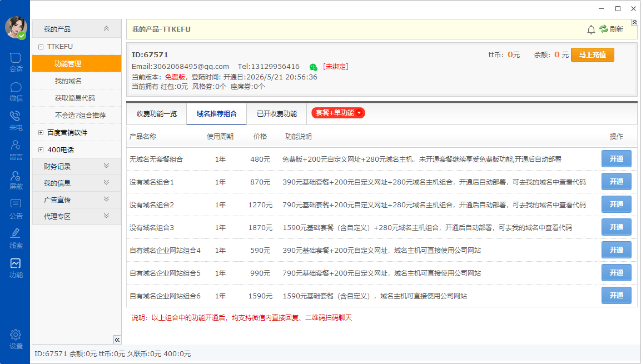Open the 公告 sidebar section
The height and width of the screenshot is (364, 641).
point(16,209)
